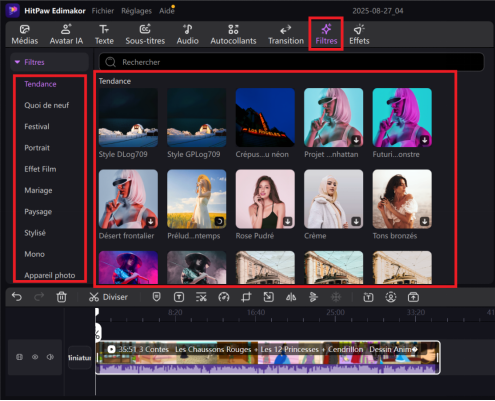Switch to the Audio tab
Image resolution: width=495 pixels, height=401 pixels.
coord(187,34)
